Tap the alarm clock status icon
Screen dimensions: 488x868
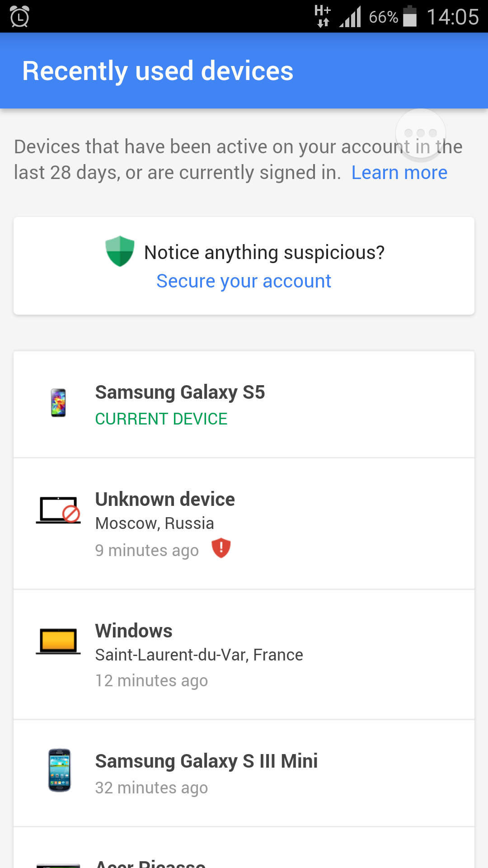pos(19,17)
